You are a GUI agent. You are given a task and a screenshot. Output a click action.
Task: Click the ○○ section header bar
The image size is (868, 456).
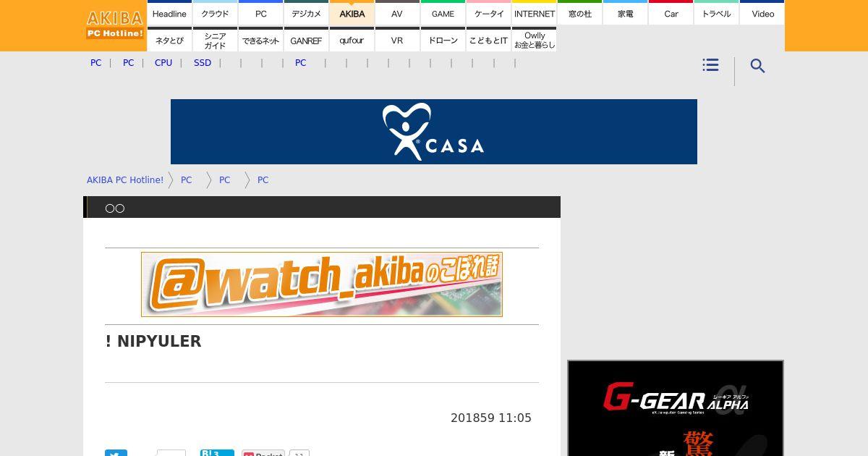(x=322, y=207)
